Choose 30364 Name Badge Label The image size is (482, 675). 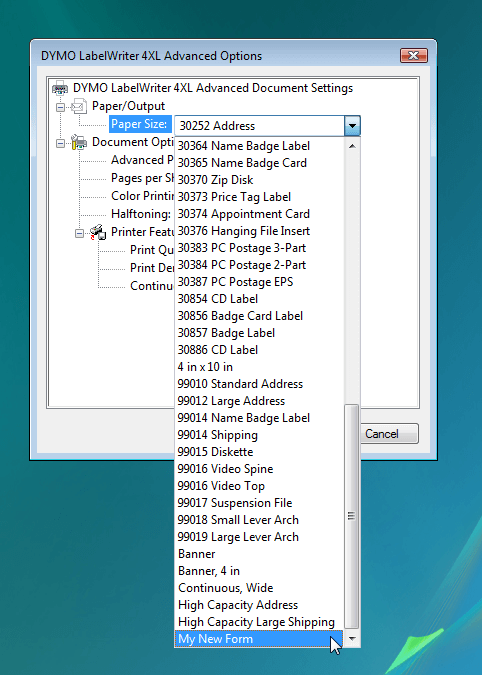[259, 146]
